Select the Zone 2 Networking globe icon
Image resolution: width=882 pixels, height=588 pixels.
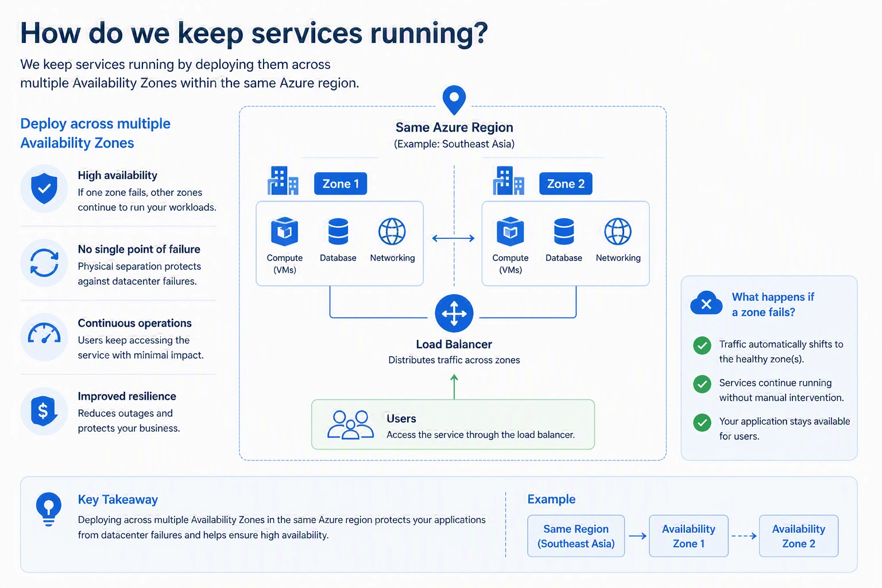(x=618, y=231)
